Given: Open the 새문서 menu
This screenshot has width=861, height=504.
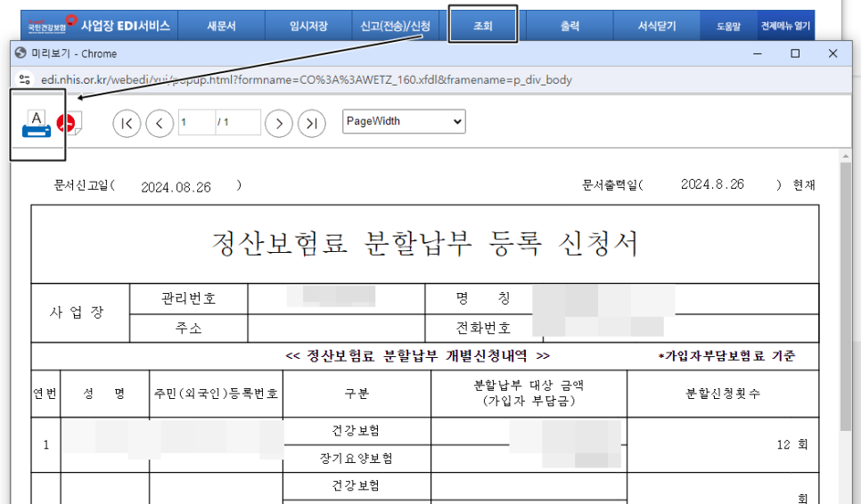Looking at the screenshot, I should 221,26.
